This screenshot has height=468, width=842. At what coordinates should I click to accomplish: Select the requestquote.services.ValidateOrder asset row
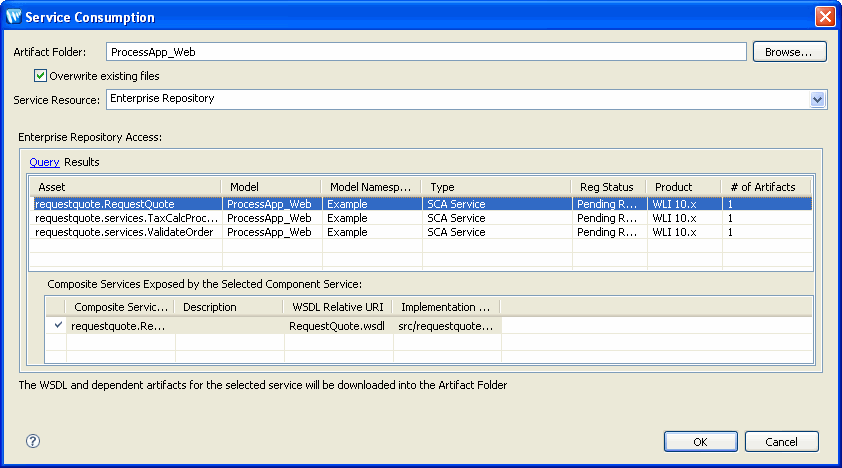click(x=420, y=232)
